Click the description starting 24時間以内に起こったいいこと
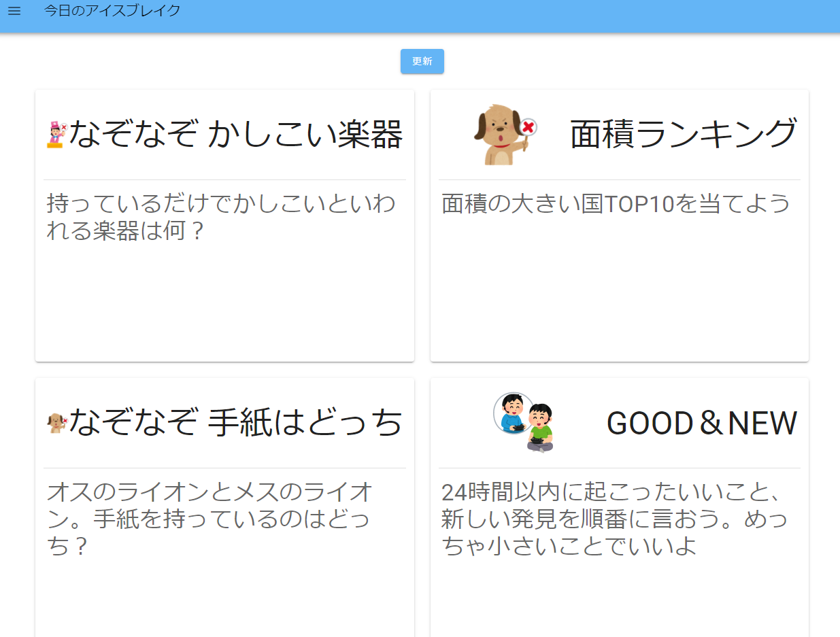This screenshot has height=637, width=840. click(x=615, y=519)
